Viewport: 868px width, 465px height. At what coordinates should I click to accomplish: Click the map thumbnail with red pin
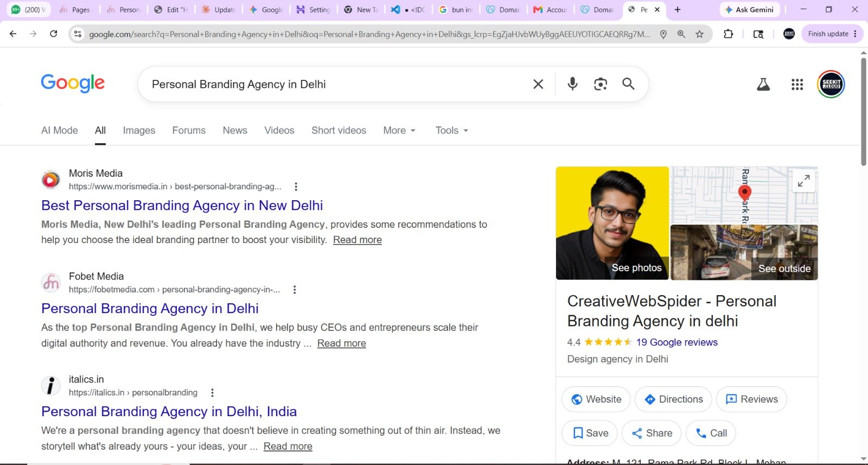744,195
